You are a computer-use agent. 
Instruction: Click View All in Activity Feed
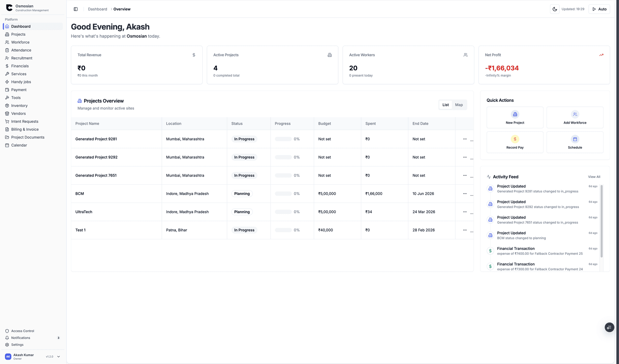pyautogui.click(x=594, y=177)
